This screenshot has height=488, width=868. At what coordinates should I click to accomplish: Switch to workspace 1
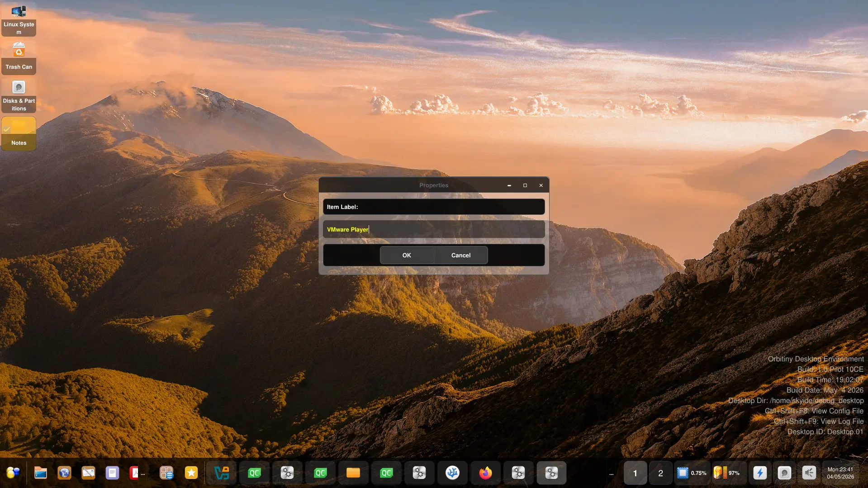(x=635, y=473)
